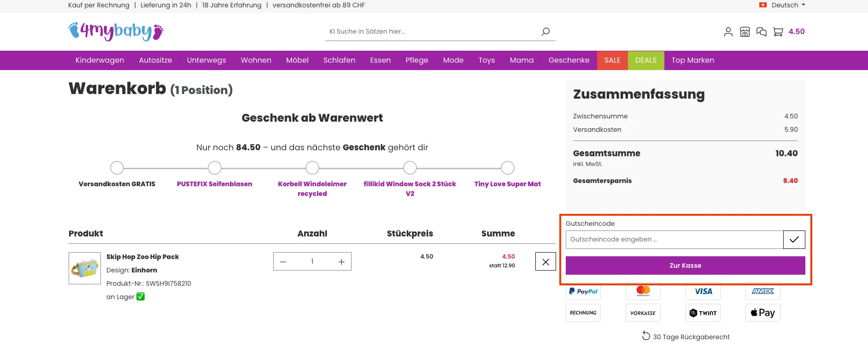Select the Rechnung payment icon
Screen dimensions: 868x354
[x=583, y=313]
